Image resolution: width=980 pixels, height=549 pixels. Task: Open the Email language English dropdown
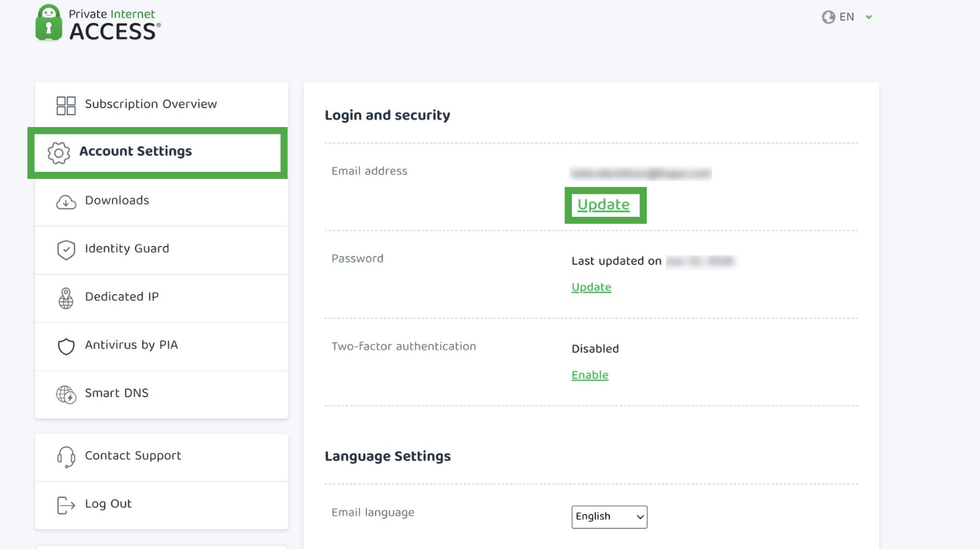coord(609,517)
